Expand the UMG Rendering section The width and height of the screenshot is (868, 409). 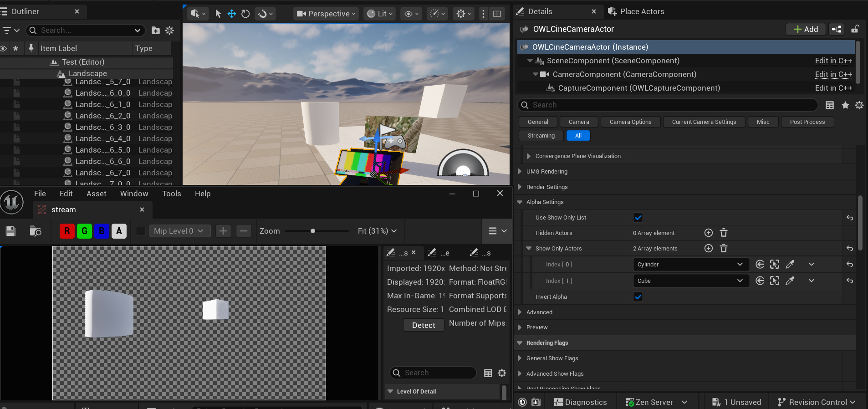[x=520, y=172]
